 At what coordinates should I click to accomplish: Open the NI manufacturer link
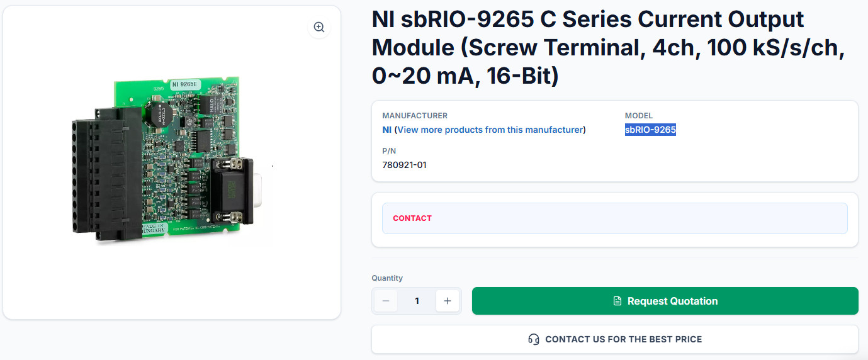click(x=386, y=130)
